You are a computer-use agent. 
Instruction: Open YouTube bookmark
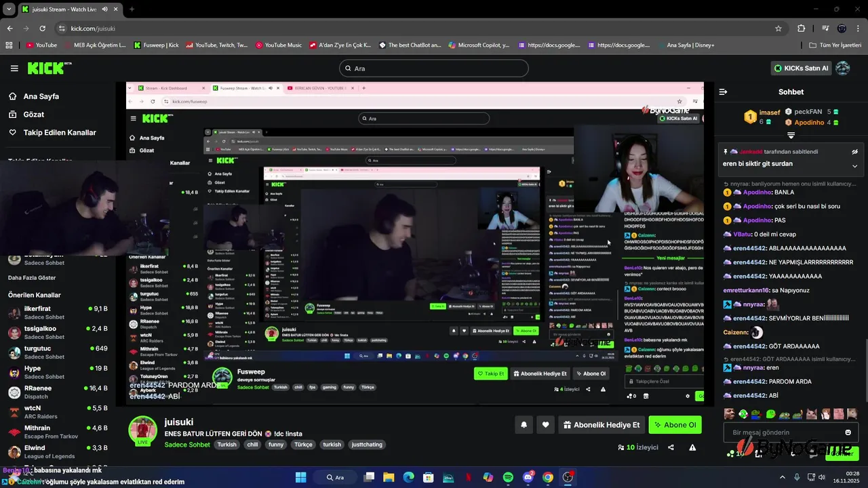[41, 45]
